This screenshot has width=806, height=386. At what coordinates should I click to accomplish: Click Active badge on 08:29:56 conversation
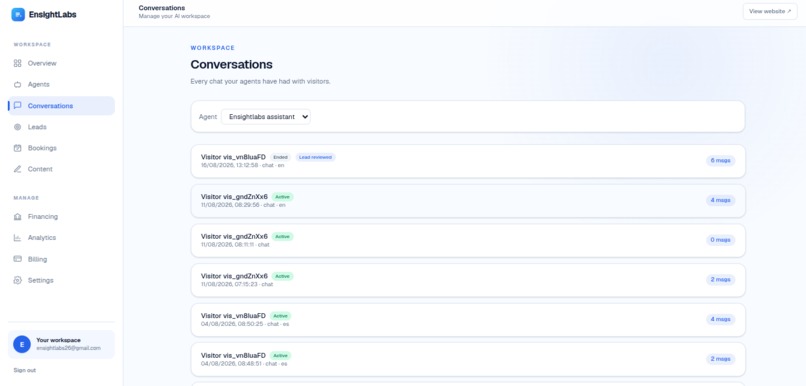click(282, 197)
